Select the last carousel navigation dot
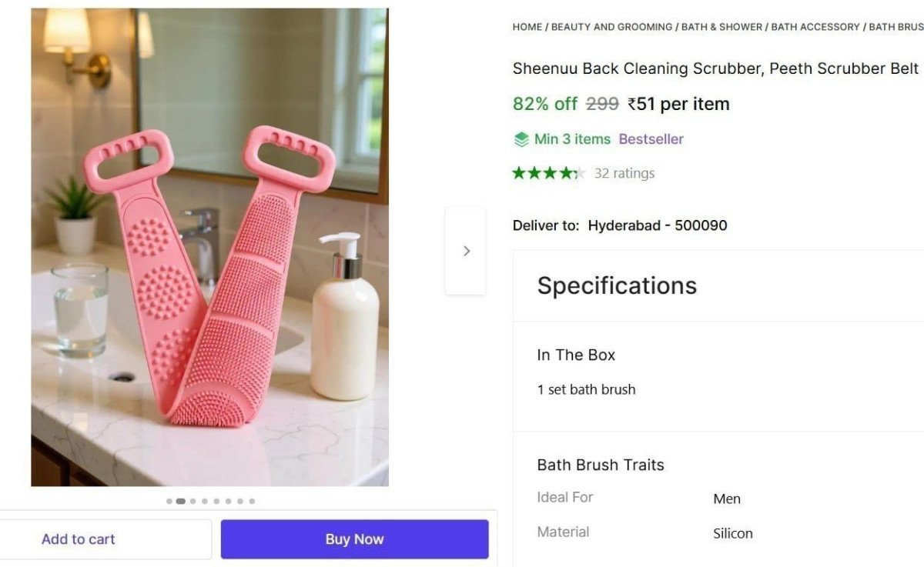Image resolution: width=924 pixels, height=567 pixels. [x=252, y=501]
